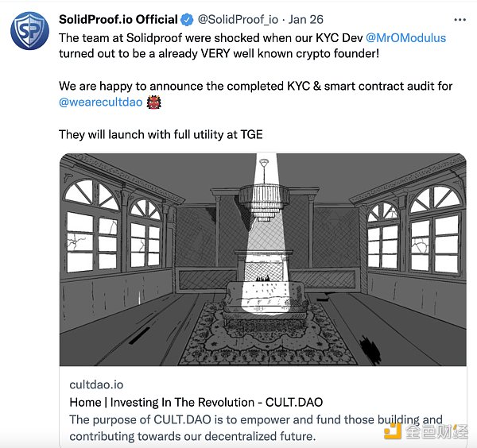This screenshot has width=477, height=448.
Task: Open the @MrOModulus mention
Action: tap(405, 37)
